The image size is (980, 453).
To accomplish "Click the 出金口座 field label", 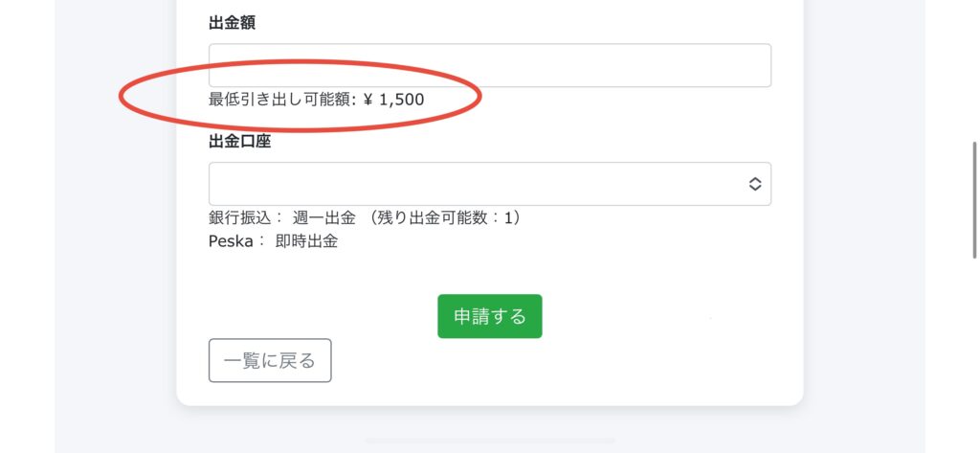I will tap(239, 142).
